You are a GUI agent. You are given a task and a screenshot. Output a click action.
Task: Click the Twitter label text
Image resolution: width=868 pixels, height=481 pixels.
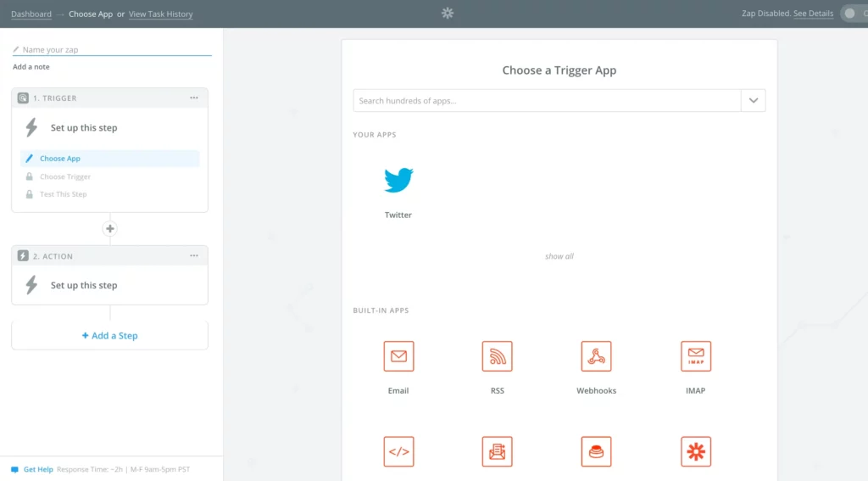click(398, 215)
